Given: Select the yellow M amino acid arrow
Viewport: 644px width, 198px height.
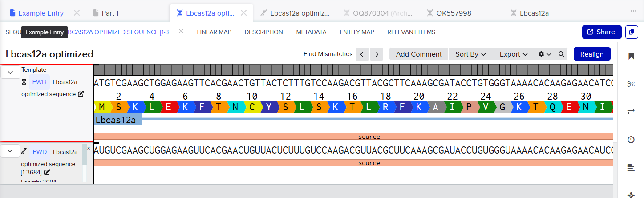Looking at the screenshot, I should (102, 107).
